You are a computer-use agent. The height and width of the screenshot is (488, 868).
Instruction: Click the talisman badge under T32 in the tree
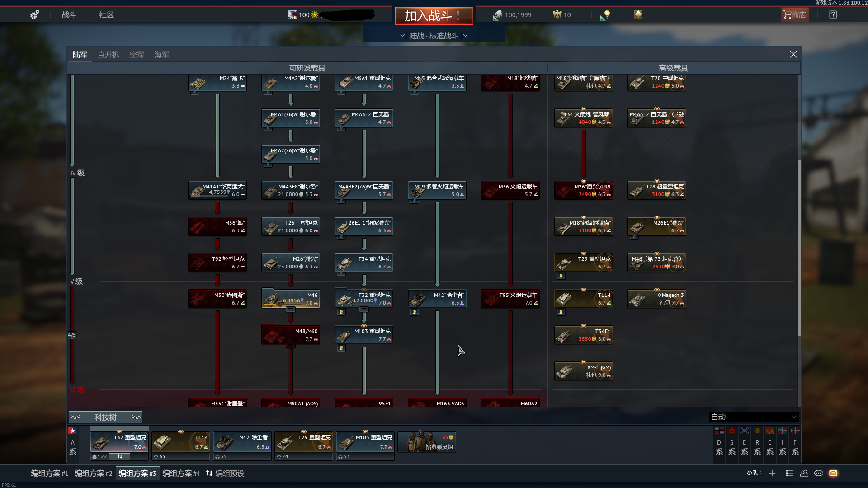point(341,312)
